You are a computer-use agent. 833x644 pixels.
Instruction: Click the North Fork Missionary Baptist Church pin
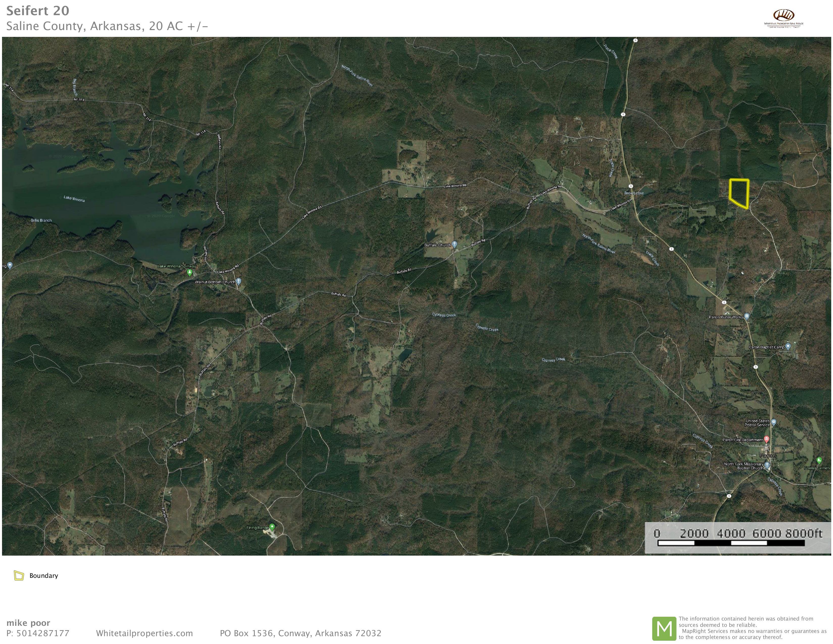tap(767, 465)
